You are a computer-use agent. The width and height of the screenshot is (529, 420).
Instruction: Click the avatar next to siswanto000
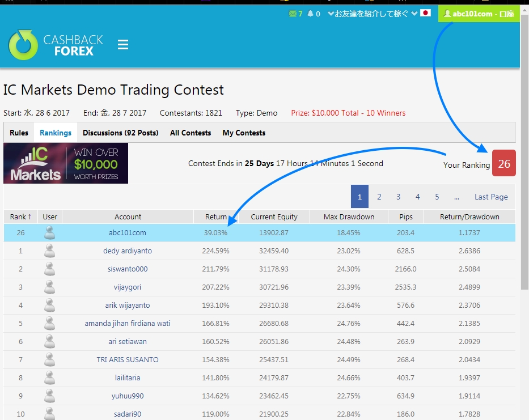(49, 269)
